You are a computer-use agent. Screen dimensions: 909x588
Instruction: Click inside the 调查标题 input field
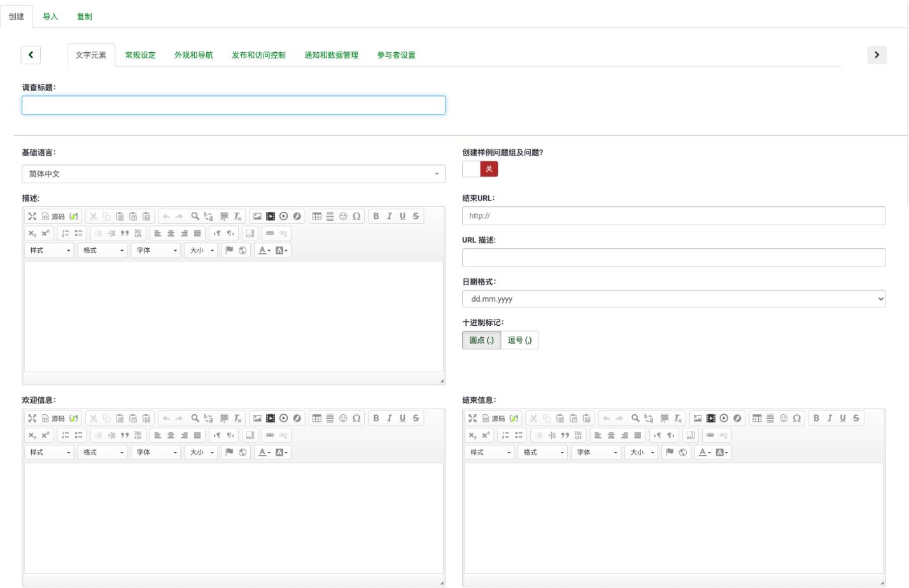click(x=233, y=104)
